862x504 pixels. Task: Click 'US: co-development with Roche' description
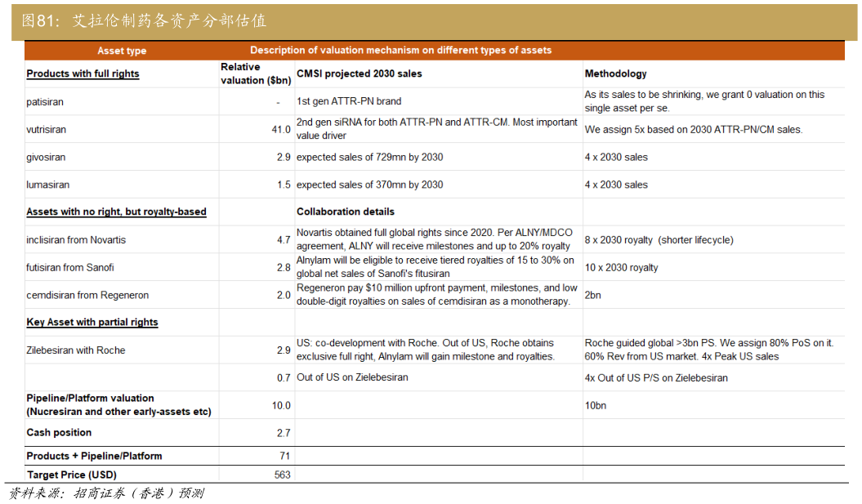[x=426, y=350]
